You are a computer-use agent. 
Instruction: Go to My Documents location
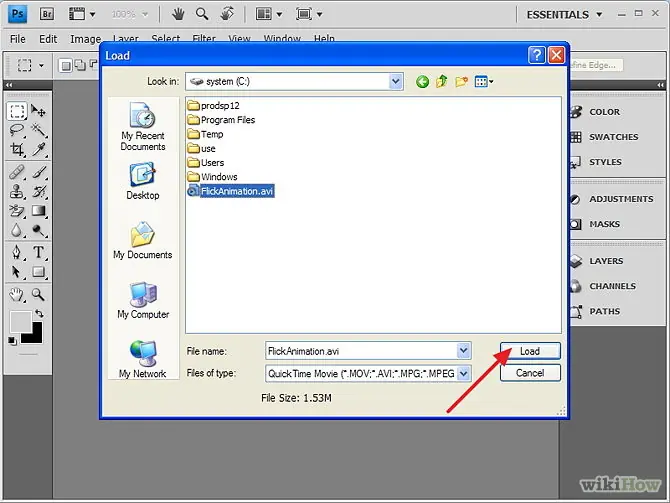point(143,241)
